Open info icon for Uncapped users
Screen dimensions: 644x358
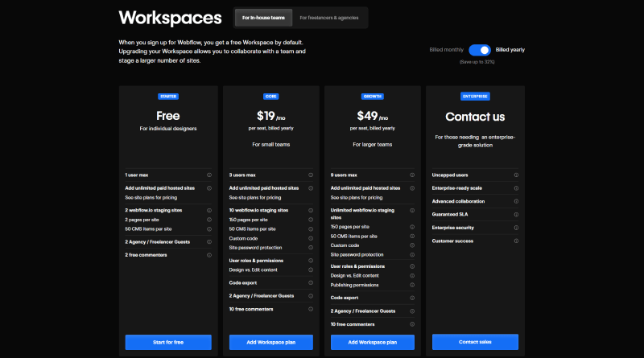pos(516,175)
